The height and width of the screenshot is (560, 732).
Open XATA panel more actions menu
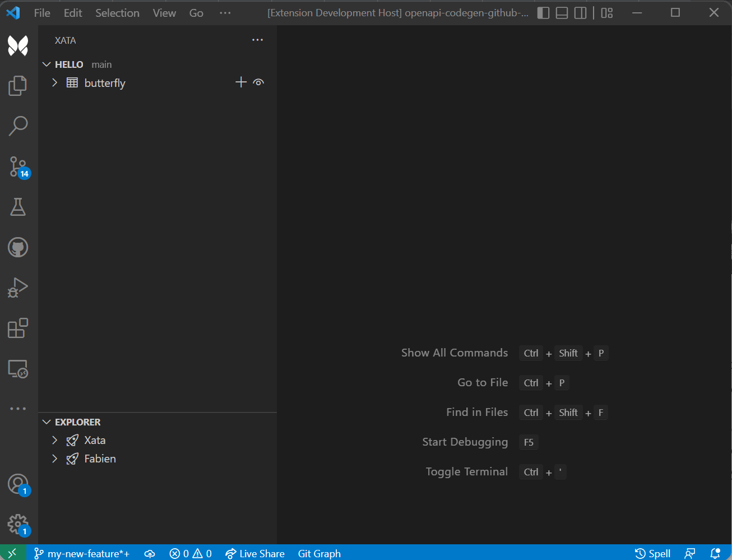click(258, 40)
